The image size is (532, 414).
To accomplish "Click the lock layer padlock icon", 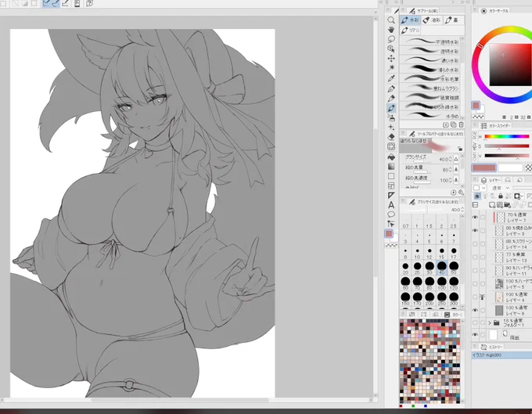I will (x=501, y=196).
